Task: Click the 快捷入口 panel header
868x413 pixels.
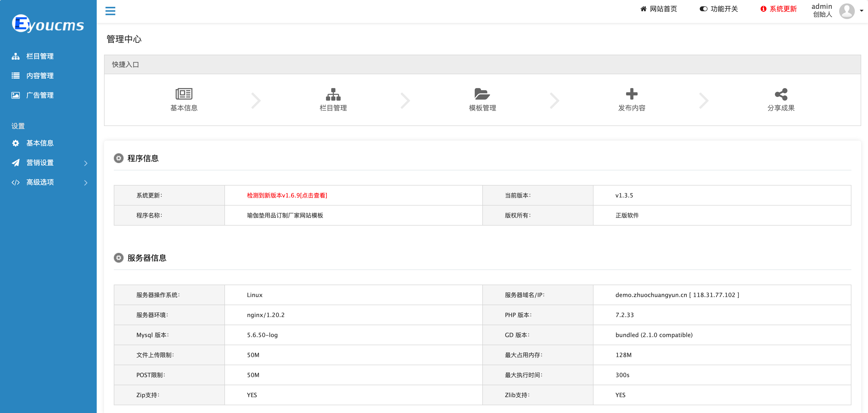Action: pyautogui.click(x=482, y=65)
